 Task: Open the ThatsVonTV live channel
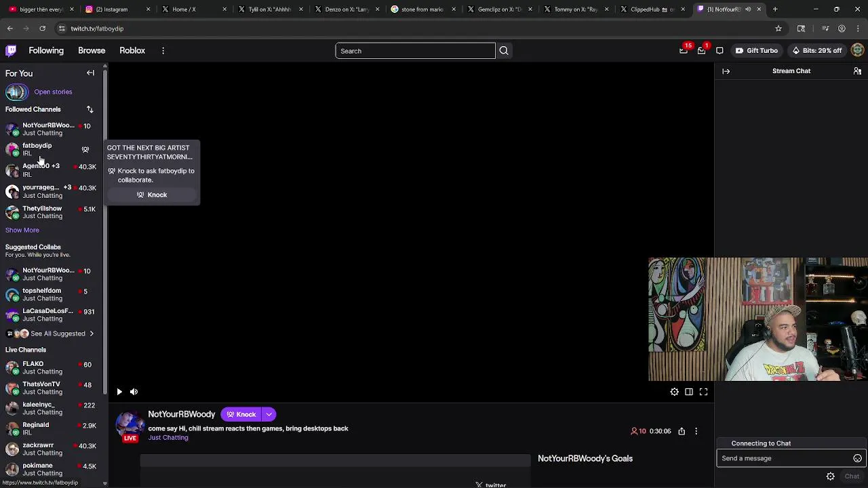51,388
